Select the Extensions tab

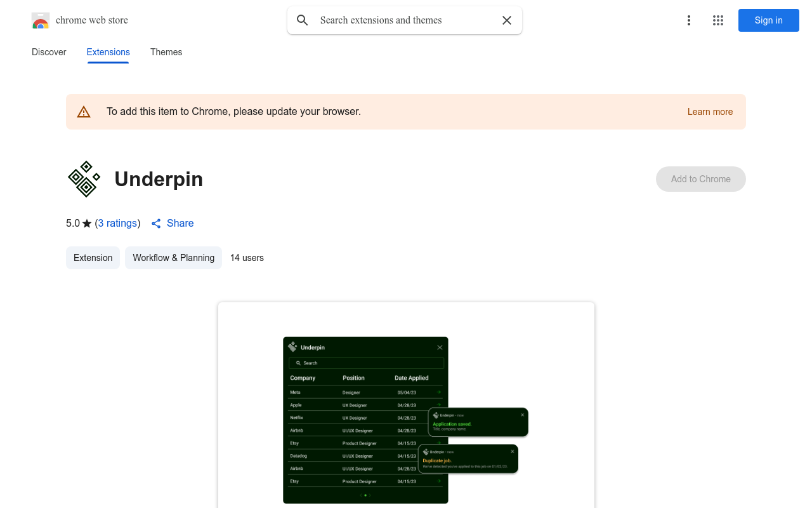click(x=108, y=52)
